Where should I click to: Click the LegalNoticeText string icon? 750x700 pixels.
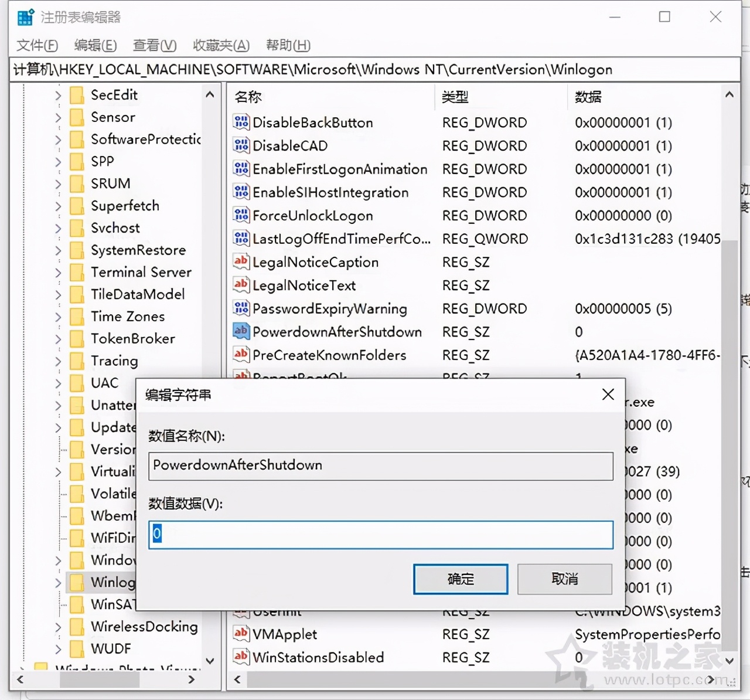(241, 285)
